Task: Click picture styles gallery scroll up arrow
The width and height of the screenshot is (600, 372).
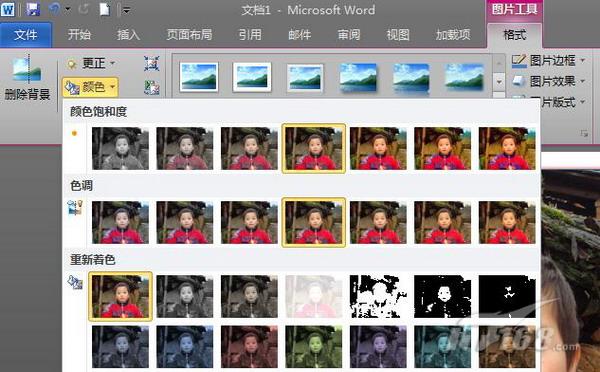Action: (499, 63)
